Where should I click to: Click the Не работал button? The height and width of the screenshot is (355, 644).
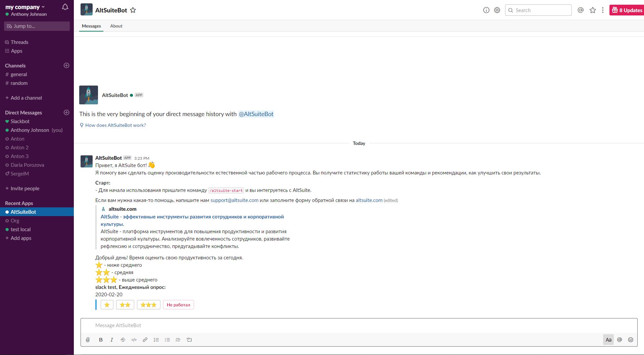(x=179, y=305)
